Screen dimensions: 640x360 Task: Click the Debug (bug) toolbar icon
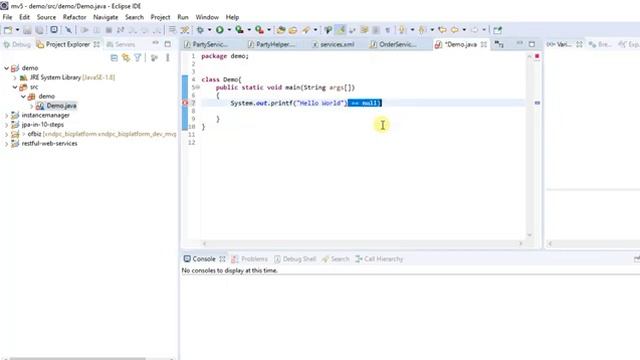pyautogui.click(x=200, y=30)
